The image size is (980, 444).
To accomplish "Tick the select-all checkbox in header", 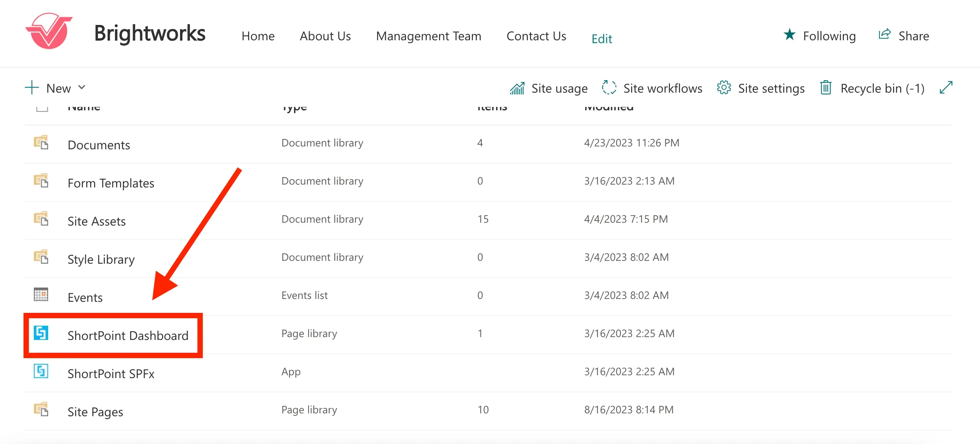I will pos(42,108).
